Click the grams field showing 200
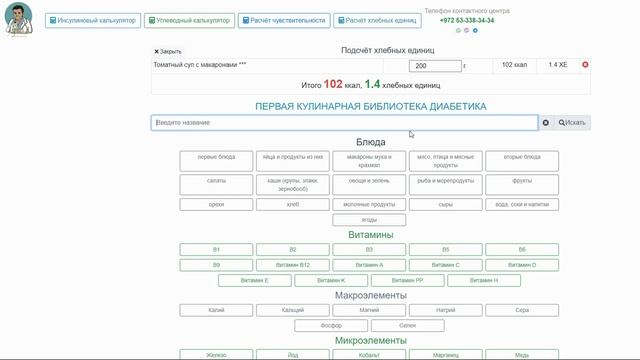Viewport: 640px width, 360px height. point(435,66)
